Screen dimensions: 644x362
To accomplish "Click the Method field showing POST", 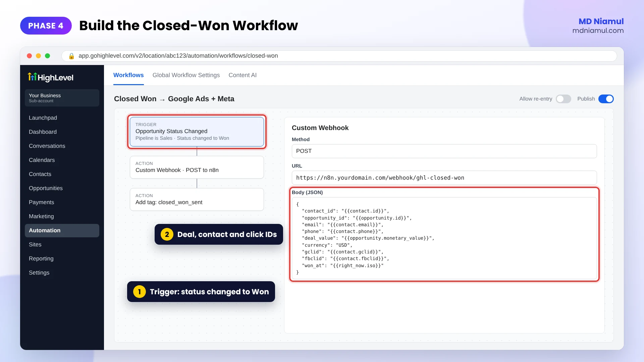I will click(x=444, y=151).
